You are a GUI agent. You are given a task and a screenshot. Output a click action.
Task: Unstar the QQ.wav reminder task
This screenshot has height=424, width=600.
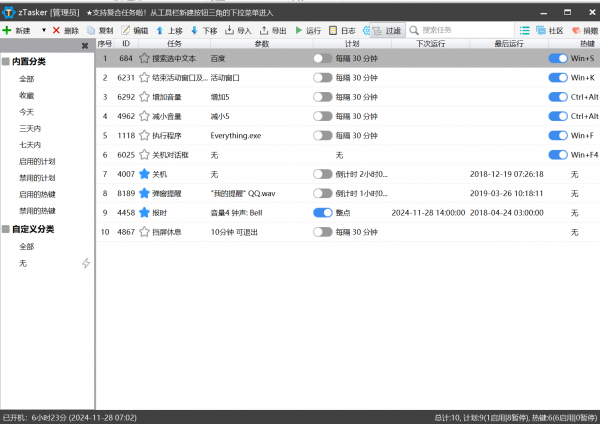pyautogui.click(x=144, y=193)
